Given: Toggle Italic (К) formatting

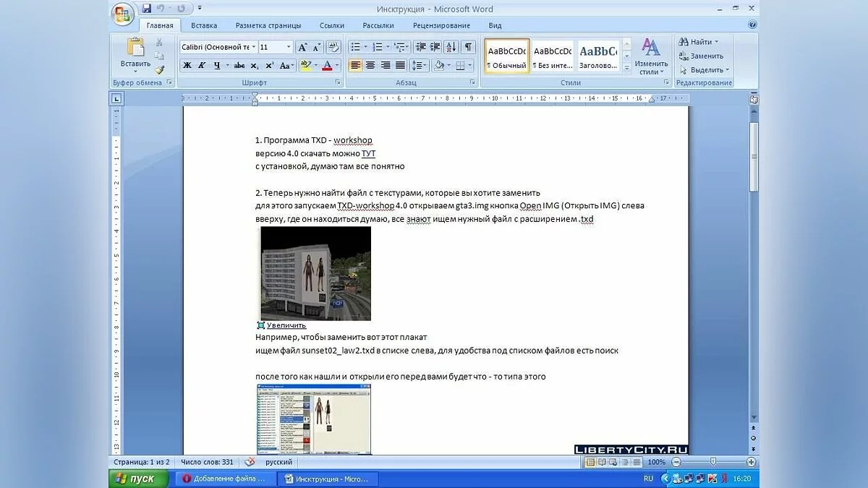Looking at the screenshot, I should pos(201,66).
